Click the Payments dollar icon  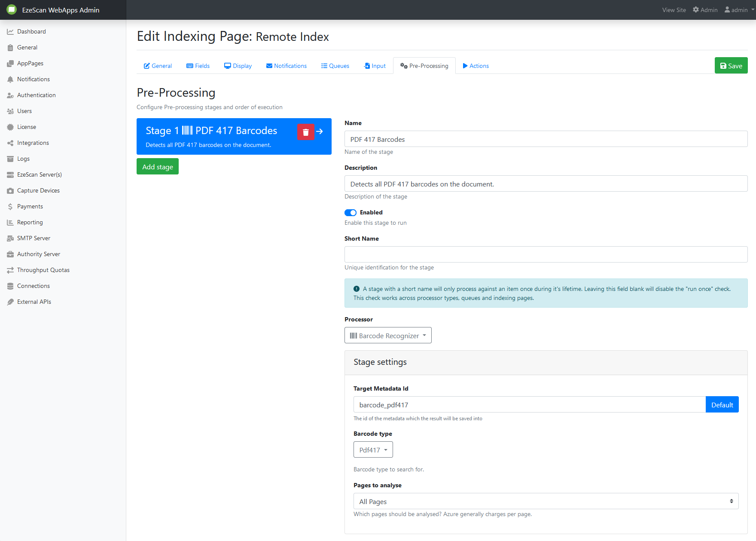click(10, 207)
